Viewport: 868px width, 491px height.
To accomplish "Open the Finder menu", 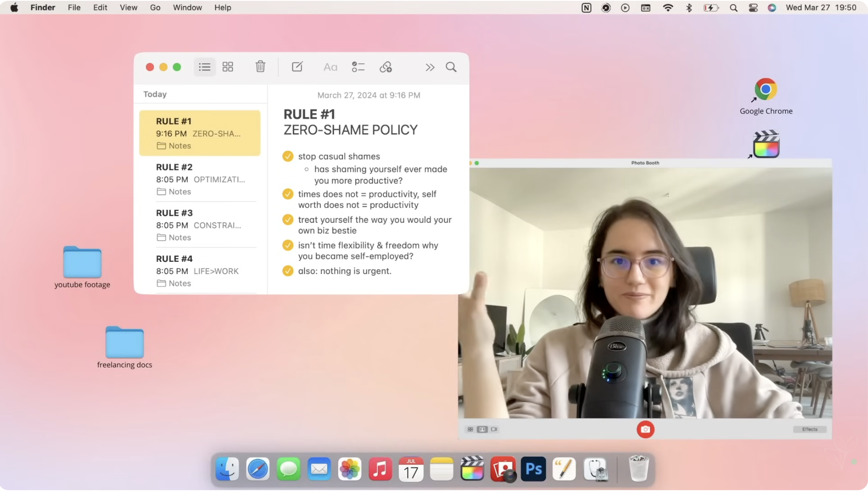I will pos(43,8).
